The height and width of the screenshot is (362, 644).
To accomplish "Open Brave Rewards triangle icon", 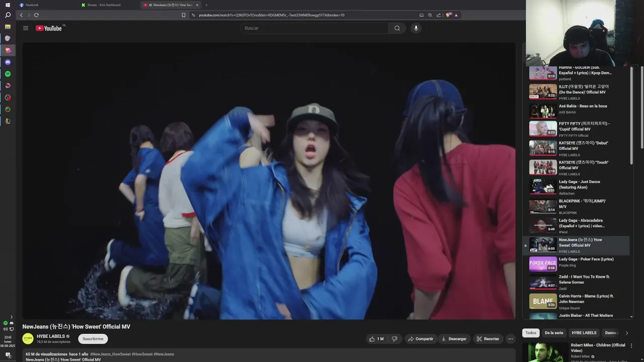I will point(456,15).
